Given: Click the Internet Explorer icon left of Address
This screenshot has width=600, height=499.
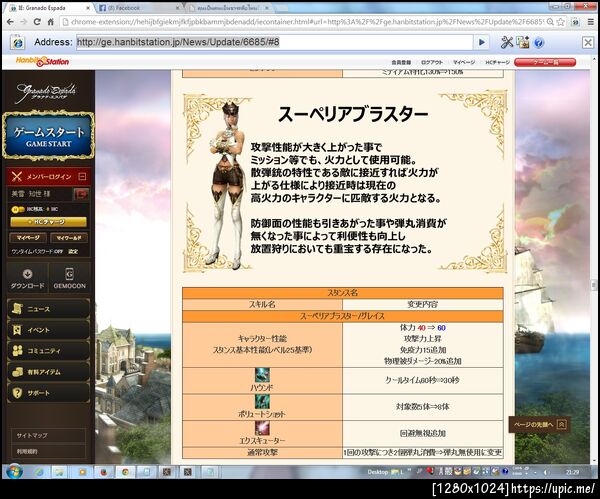Looking at the screenshot, I should point(18,42).
